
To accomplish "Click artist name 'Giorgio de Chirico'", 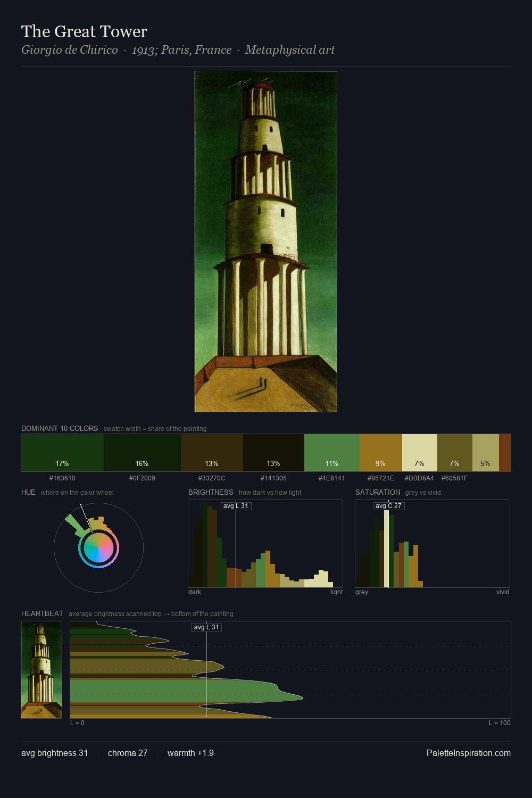I will point(70,50).
